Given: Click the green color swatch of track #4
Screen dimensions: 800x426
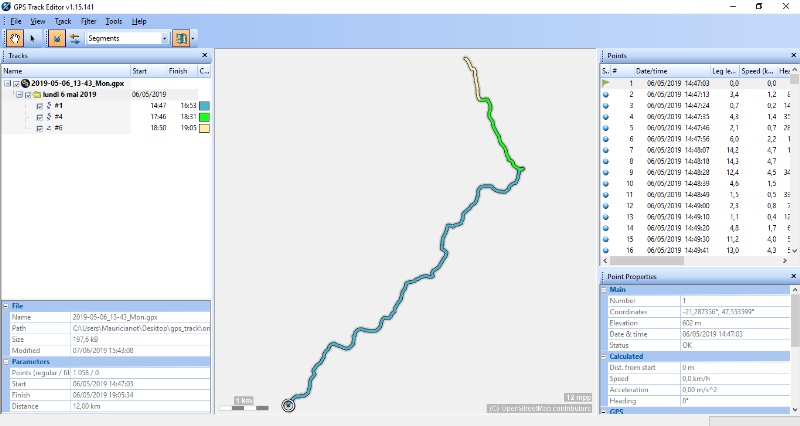Looking at the screenshot, I should [204, 117].
